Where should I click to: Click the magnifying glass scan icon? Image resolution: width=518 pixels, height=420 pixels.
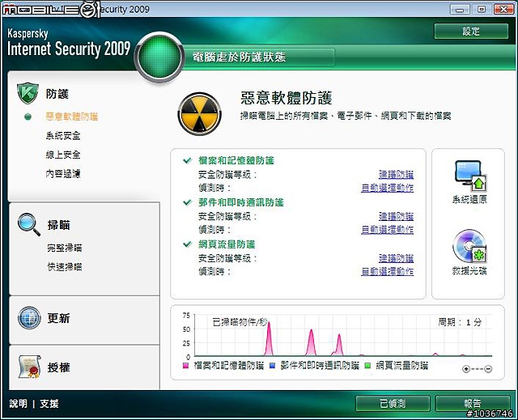click(x=29, y=224)
